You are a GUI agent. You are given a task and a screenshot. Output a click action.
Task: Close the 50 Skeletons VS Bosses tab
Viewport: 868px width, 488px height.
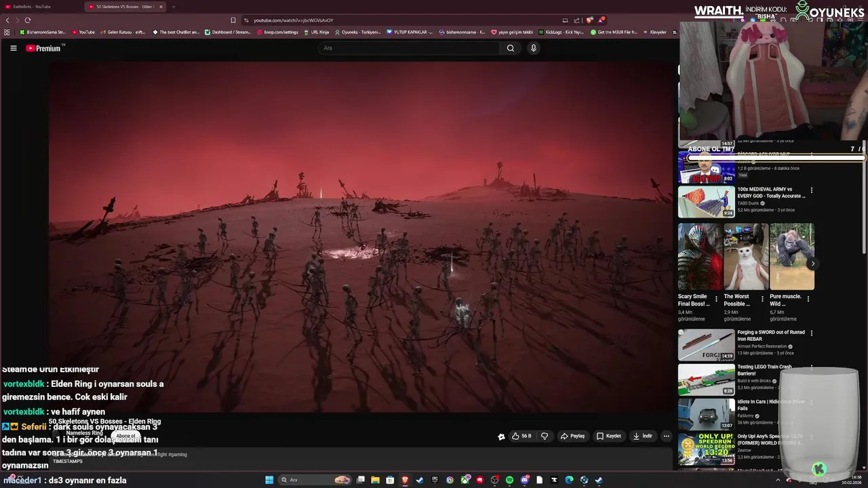(x=161, y=7)
